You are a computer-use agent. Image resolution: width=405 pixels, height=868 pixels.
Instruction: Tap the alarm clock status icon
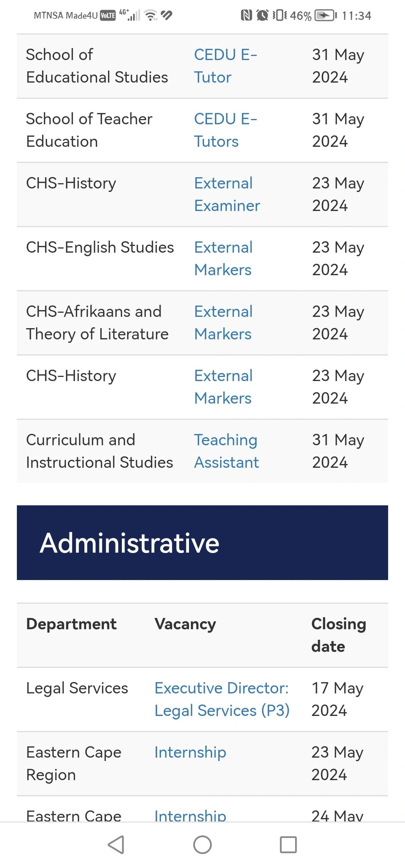point(262,15)
